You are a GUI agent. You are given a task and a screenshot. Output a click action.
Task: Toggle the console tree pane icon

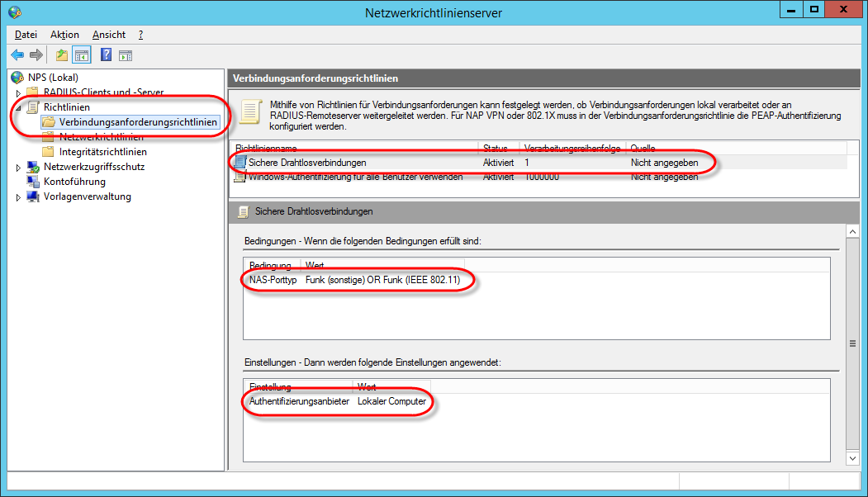click(x=82, y=54)
